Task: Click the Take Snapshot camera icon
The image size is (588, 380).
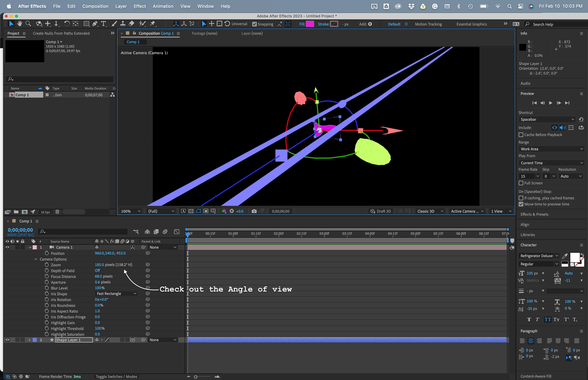Action: pos(254,211)
